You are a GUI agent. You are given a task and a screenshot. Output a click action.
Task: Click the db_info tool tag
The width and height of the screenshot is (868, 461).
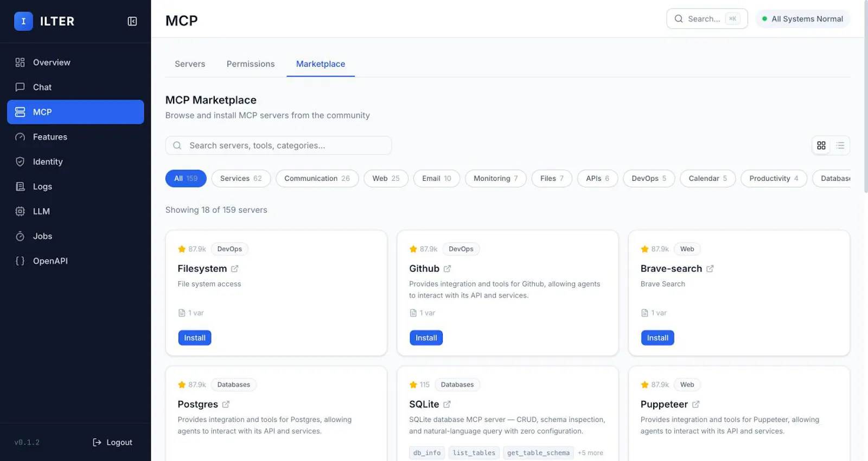pos(427,453)
